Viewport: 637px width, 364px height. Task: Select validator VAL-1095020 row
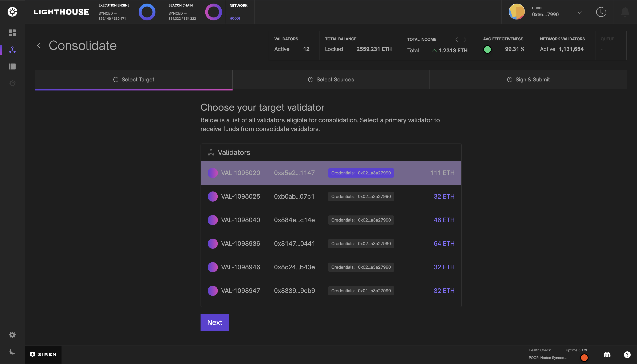331,173
